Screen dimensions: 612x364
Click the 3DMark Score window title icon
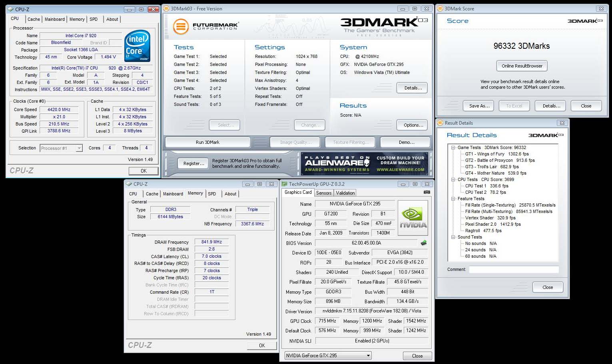pyautogui.click(x=441, y=8)
